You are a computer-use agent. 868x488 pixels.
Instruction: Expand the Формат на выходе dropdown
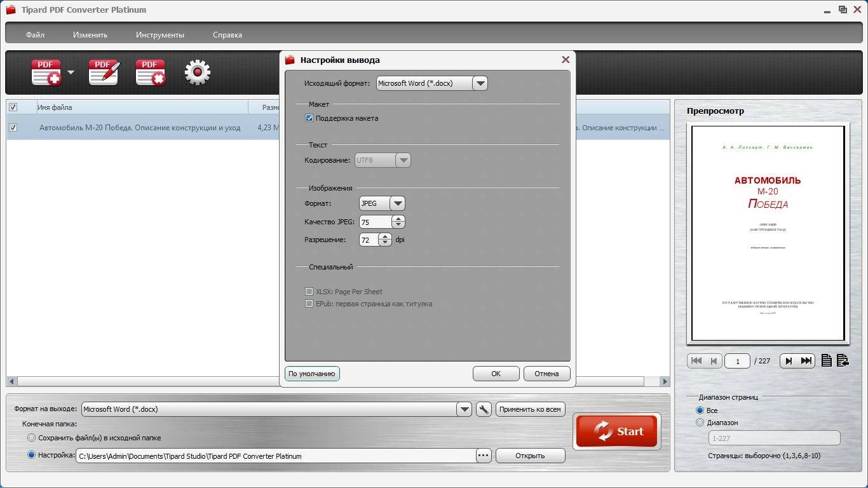pos(465,410)
